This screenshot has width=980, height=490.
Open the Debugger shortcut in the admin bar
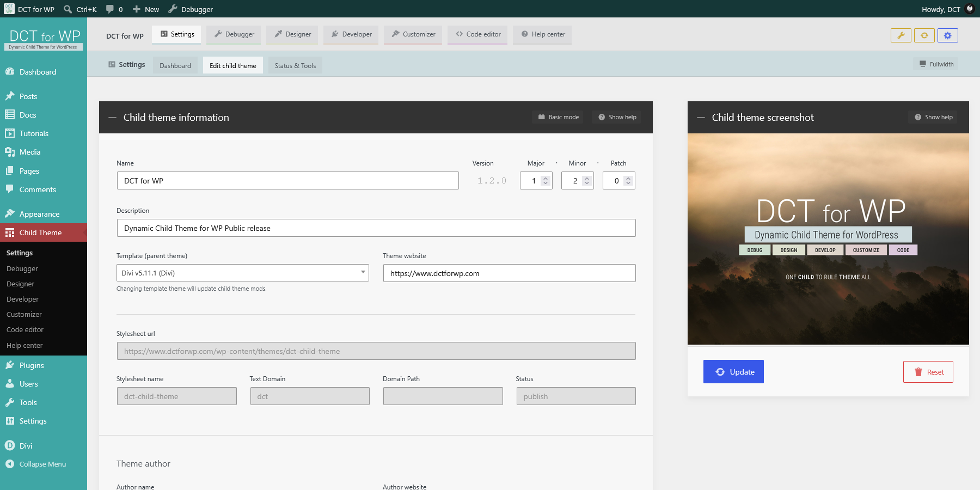(191, 9)
